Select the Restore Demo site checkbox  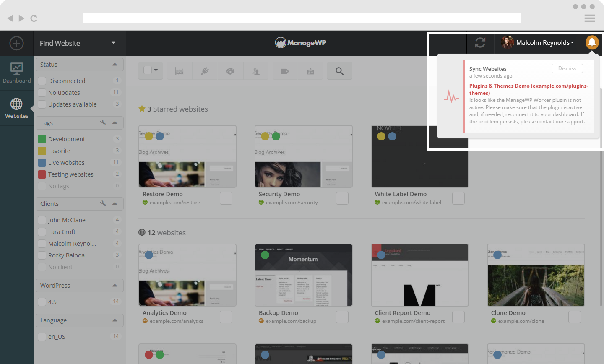[226, 198]
